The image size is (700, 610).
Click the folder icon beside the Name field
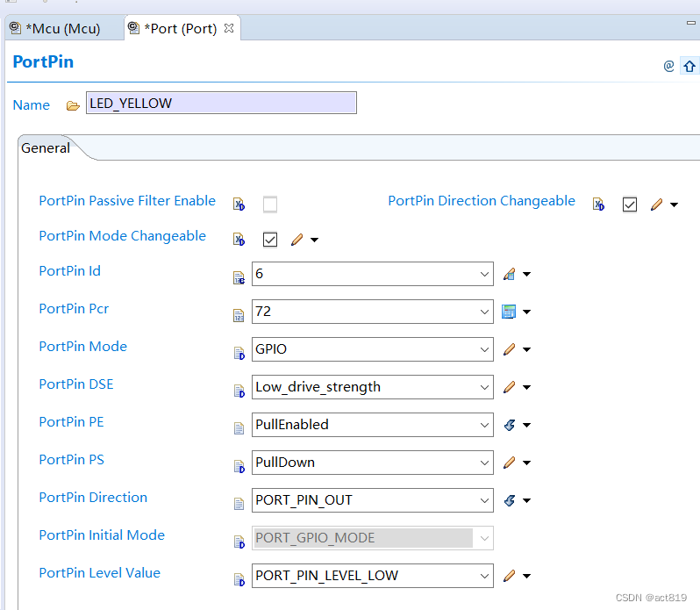pyautogui.click(x=73, y=105)
